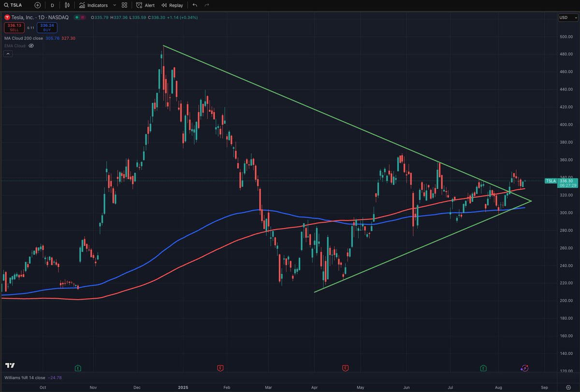Viewport: 580px width, 392px height.
Task: Select the 327.30 MA Cloud value
Action: pos(69,38)
